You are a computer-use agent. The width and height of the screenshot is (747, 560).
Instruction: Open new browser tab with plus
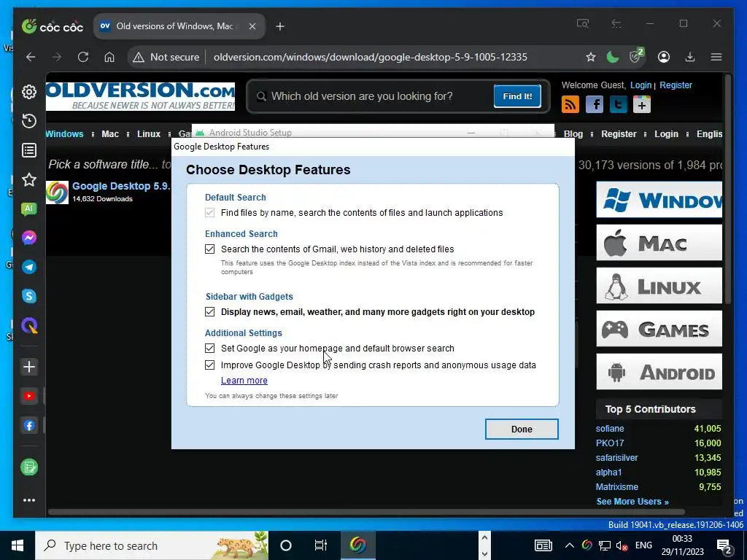tap(280, 27)
